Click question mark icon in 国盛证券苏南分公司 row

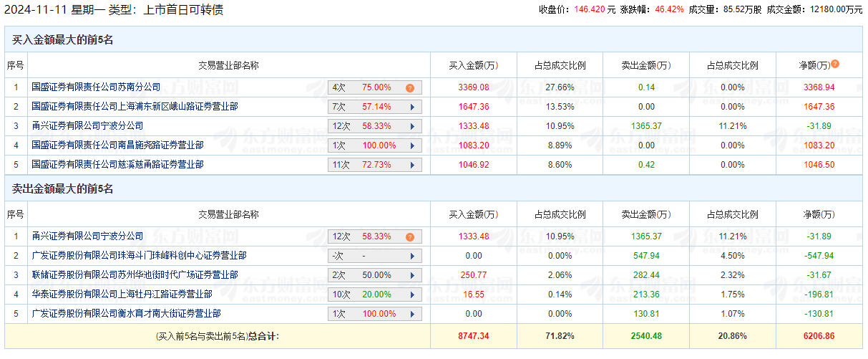[x=410, y=87]
